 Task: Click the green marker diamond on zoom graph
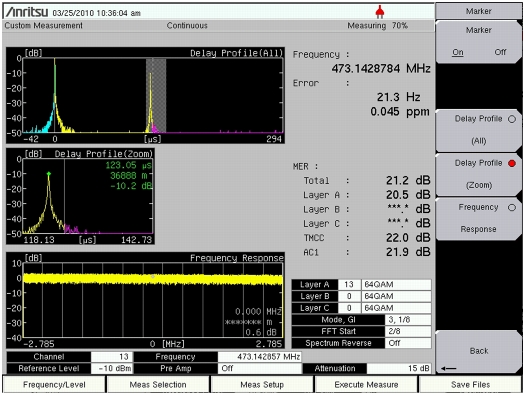tap(49, 173)
